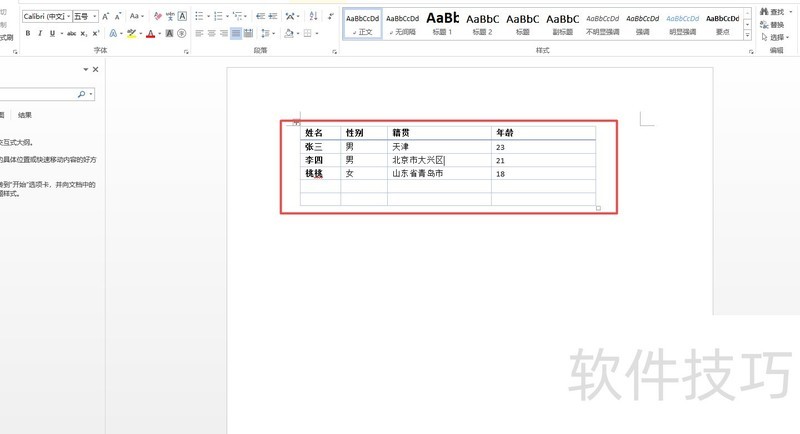Apply strikethrough (abc) formatting
Viewport: 800px width, 434px height.
[x=71, y=33]
